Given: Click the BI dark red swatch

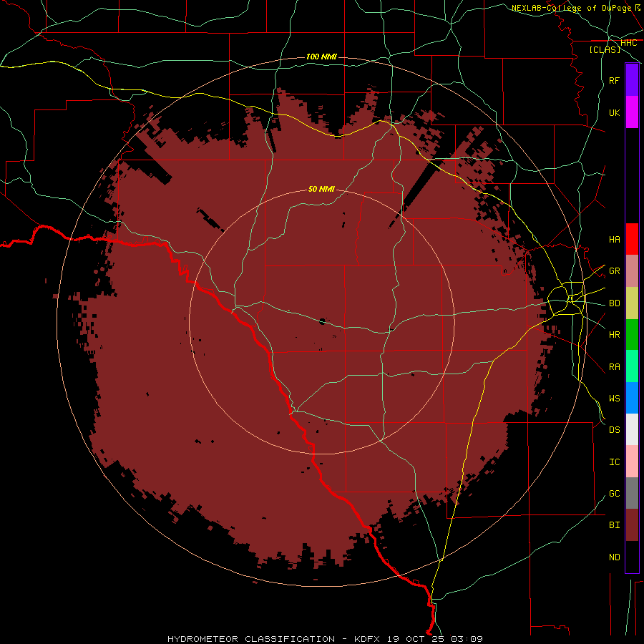Looking at the screenshot, I should (632, 525).
